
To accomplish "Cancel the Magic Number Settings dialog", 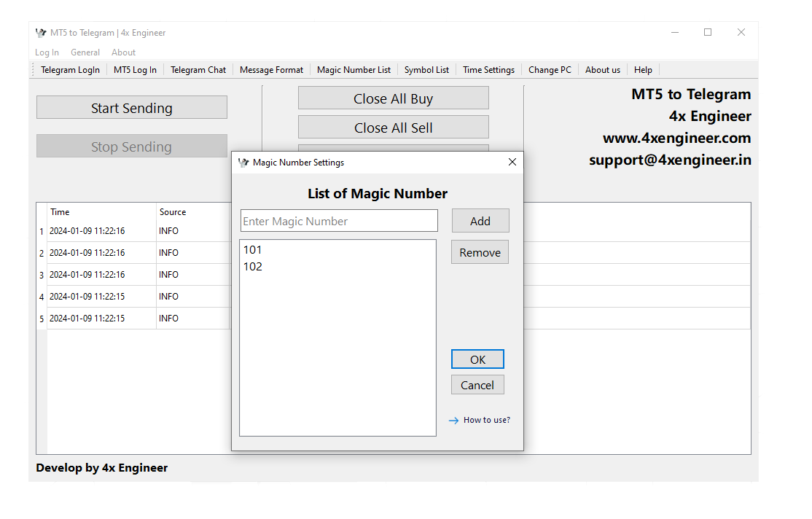I will tap(477, 385).
